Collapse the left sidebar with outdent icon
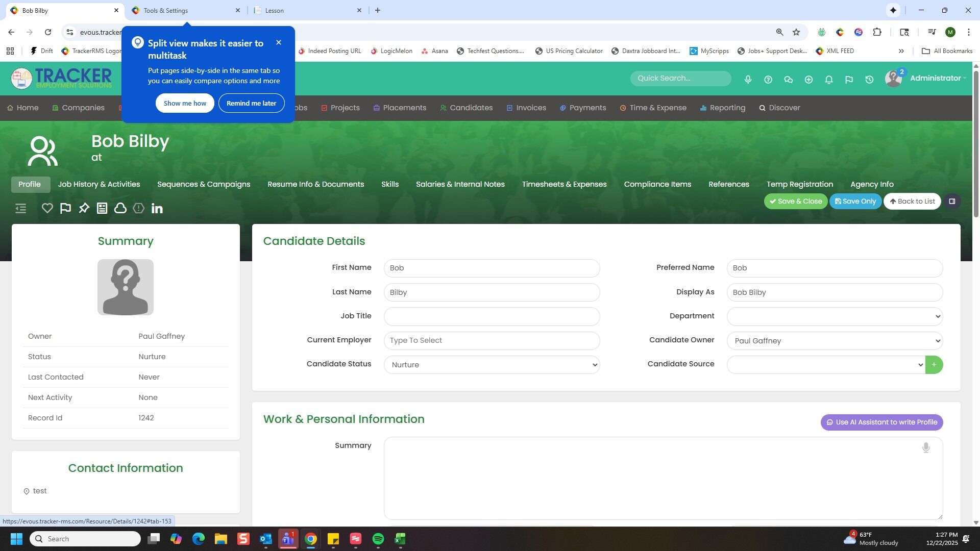The width and height of the screenshot is (980, 551). 20,208
